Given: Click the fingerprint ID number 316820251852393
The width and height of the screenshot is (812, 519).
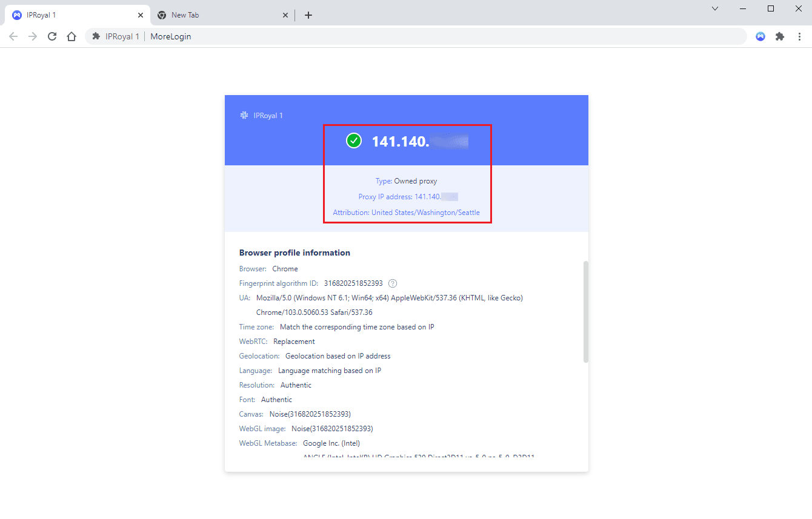Looking at the screenshot, I should tap(353, 283).
